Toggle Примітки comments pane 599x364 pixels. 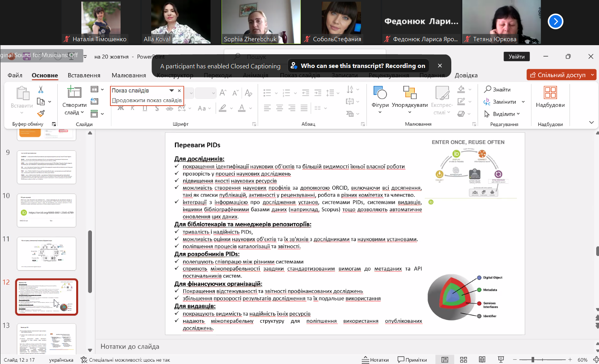(x=412, y=360)
